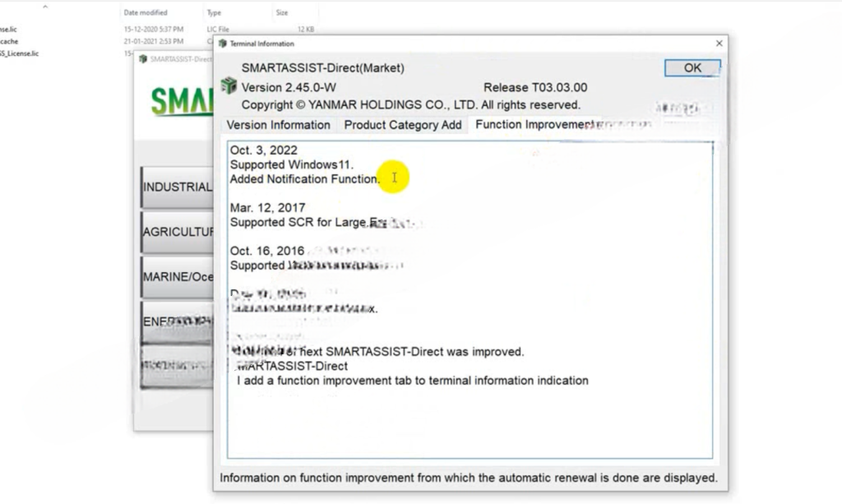842x504 pixels.
Task: Select the cache file in Explorer
Action: tap(9, 41)
